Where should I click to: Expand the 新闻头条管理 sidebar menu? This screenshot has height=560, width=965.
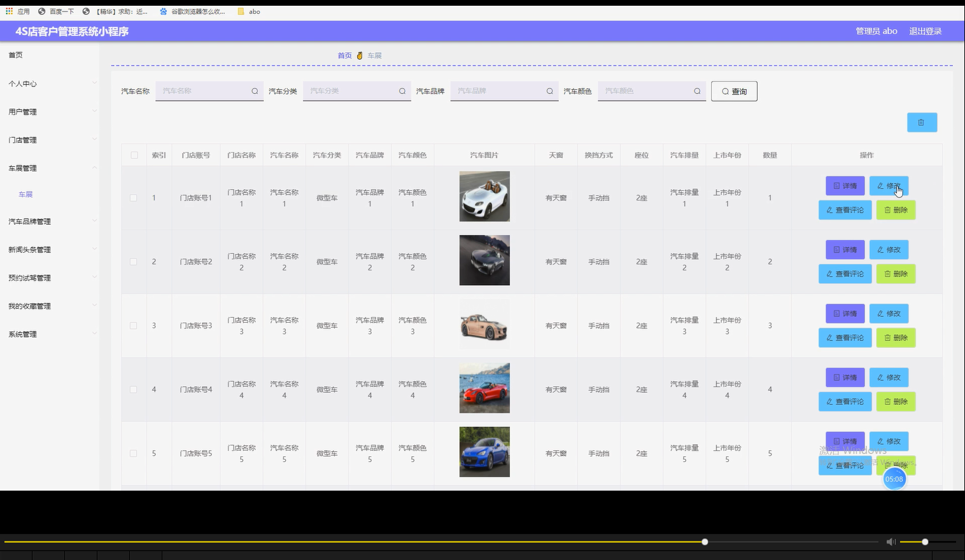point(50,249)
